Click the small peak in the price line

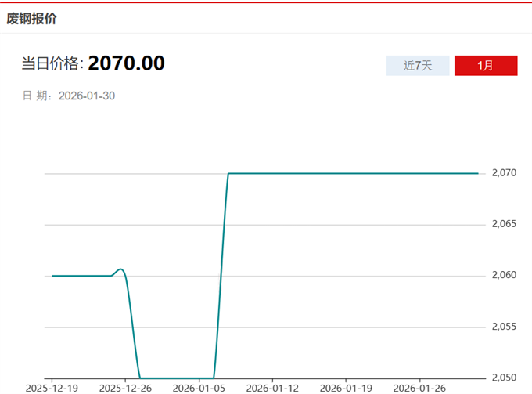120,269
